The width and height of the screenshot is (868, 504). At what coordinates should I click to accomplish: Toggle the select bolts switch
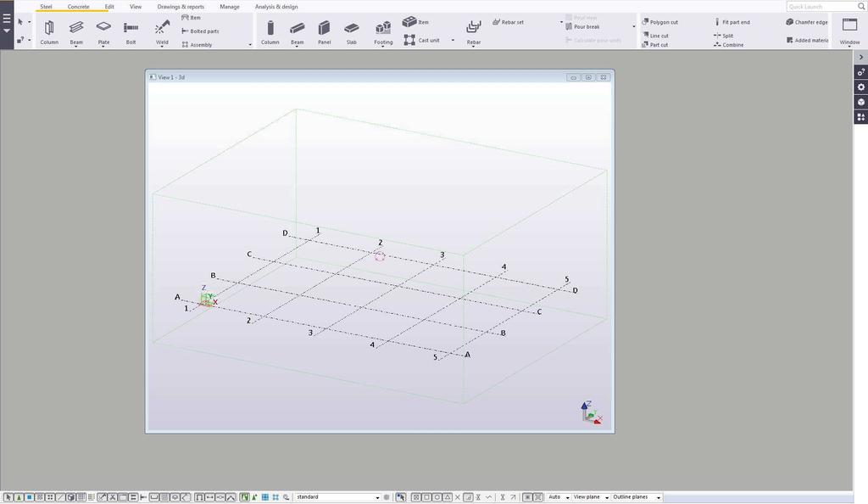(133, 497)
